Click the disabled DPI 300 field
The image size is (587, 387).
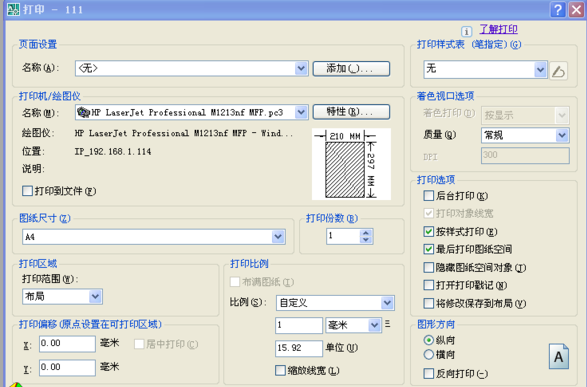coord(525,155)
